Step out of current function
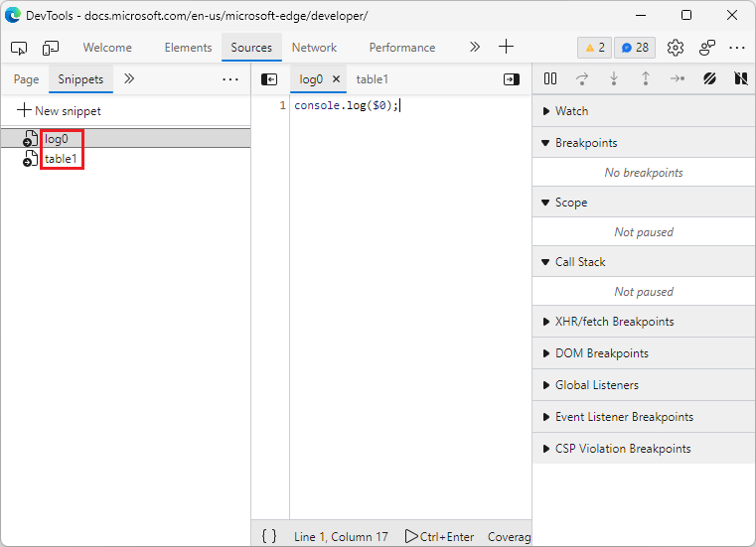Viewport: 756px width, 547px height. (x=645, y=78)
